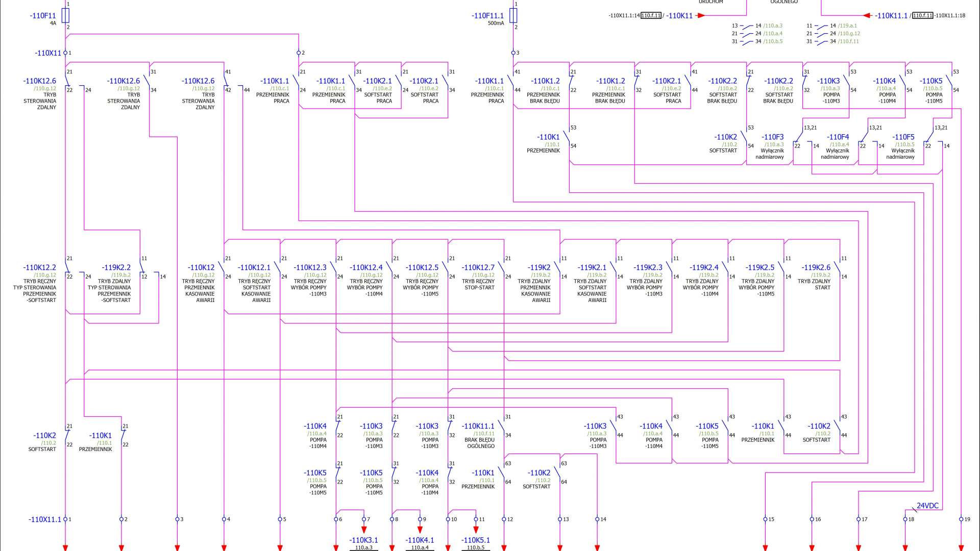Viewport: 980px width, 551px height.
Task: Click the -110F5 Wyłącznik nadmiarowy contact
Action: click(x=929, y=137)
